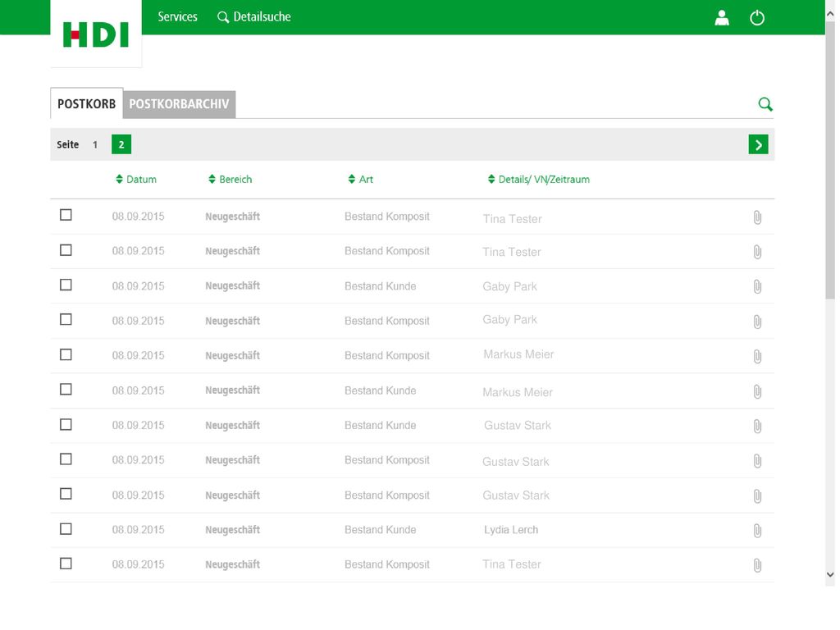840x630 pixels.
Task: Click the HDI logo
Action: click(96, 34)
